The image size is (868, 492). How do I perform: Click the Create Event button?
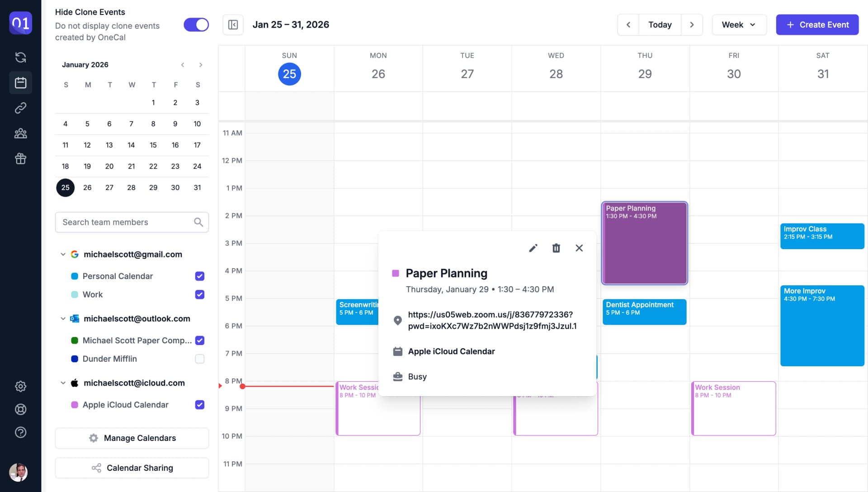coord(817,25)
